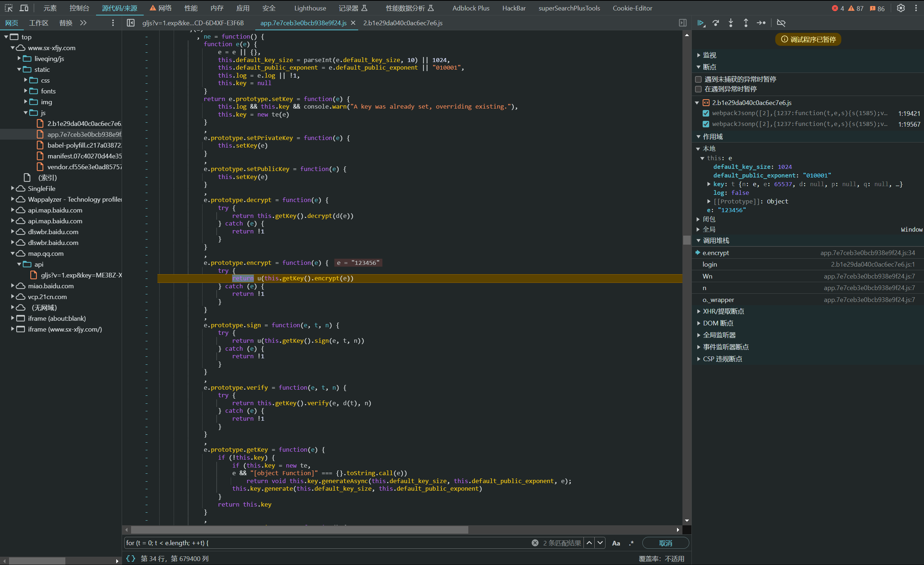Open the HackBar tab

pos(514,8)
